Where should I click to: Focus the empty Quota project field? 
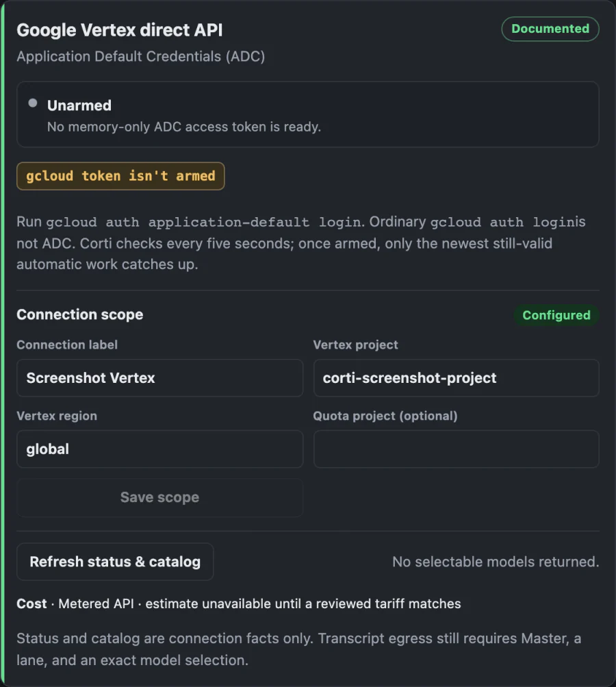[457, 449]
